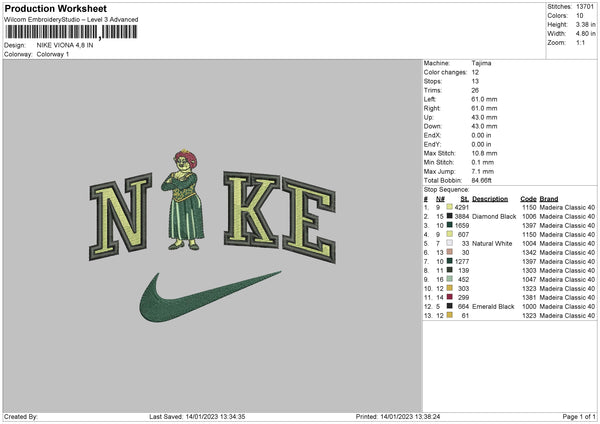Click the Fiona character in the design preview

[184, 200]
